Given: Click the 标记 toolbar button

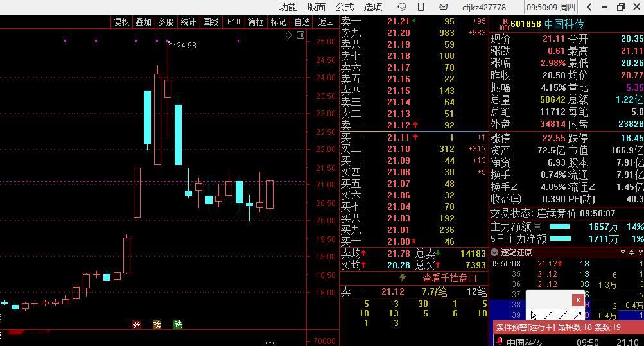Looking at the screenshot, I should 278,22.
